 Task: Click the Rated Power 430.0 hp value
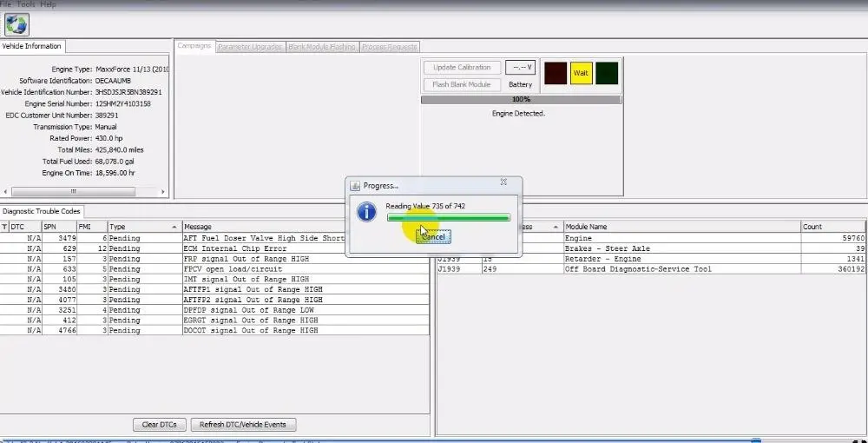pyautogui.click(x=109, y=138)
